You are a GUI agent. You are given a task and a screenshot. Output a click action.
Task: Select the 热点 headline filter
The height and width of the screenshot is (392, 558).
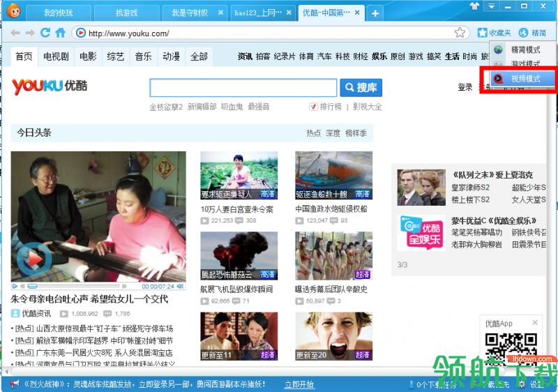(x=313, y=133)
